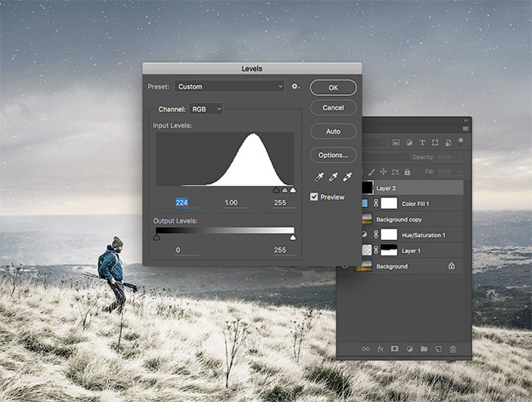Click the lock all padlock icon

(407, 172)
